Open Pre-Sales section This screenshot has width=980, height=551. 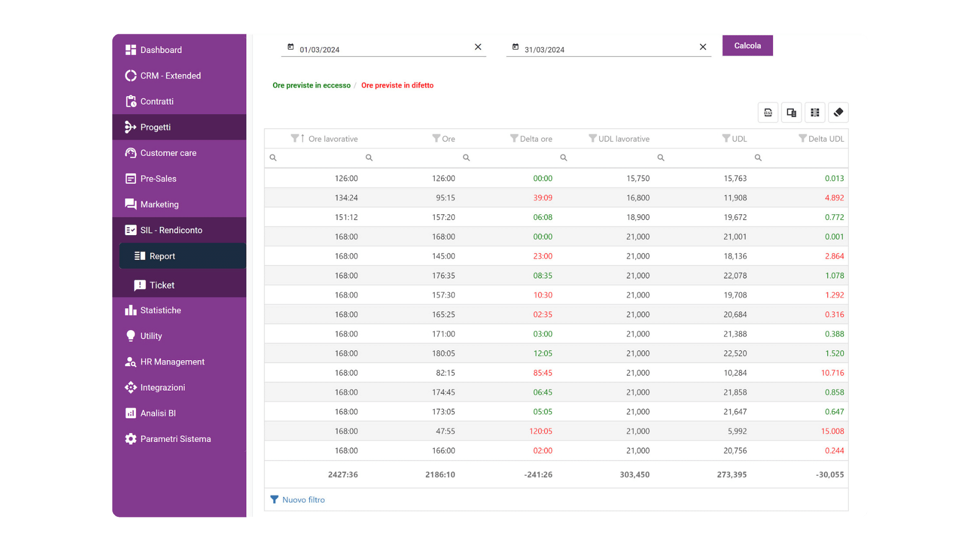point(179,179)
